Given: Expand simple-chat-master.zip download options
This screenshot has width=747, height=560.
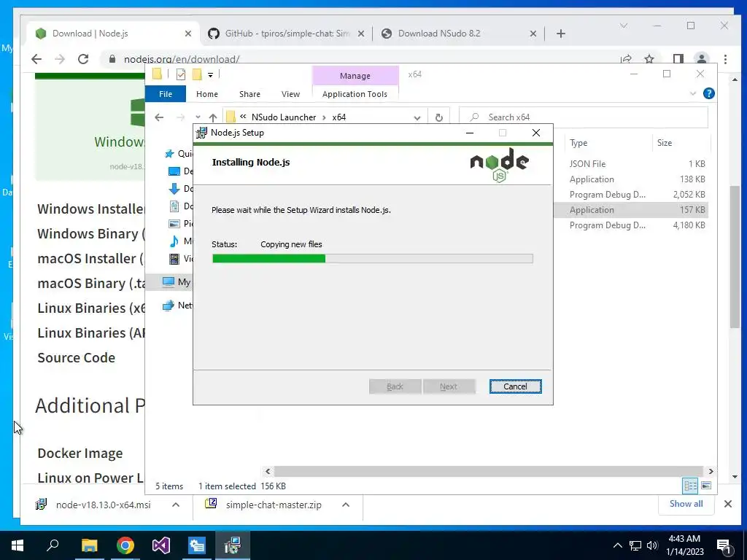Looking at the screenshot, I should click(346, 505).
